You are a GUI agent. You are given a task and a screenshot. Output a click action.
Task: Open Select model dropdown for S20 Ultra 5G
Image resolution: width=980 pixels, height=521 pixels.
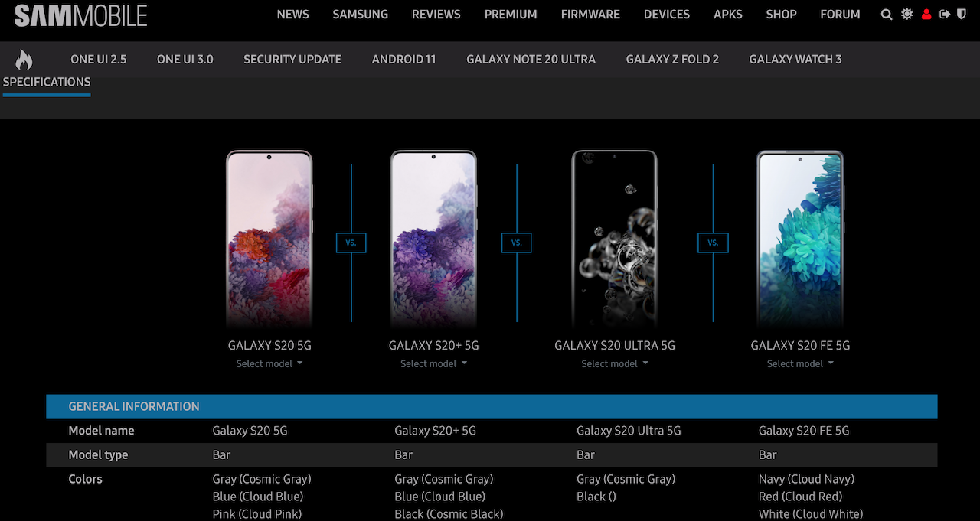pos(614,364)
